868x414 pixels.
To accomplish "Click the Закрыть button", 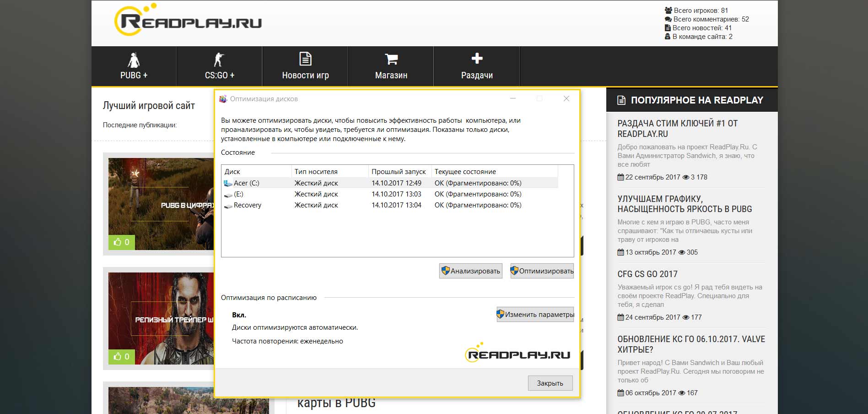I will coord(550,383).
